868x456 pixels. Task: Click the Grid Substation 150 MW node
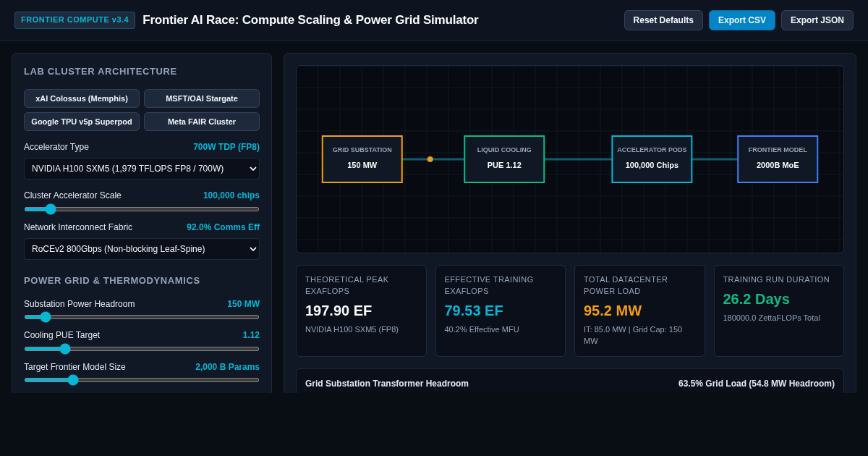point(362,159)
